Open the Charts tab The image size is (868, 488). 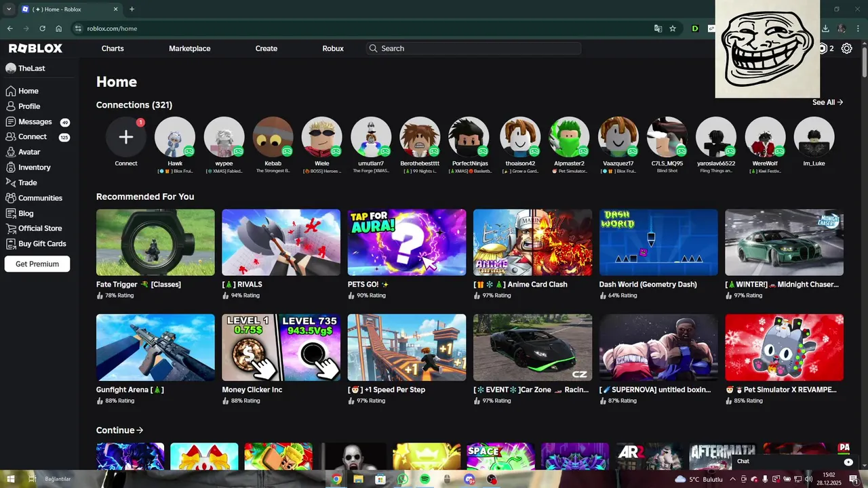113,48
